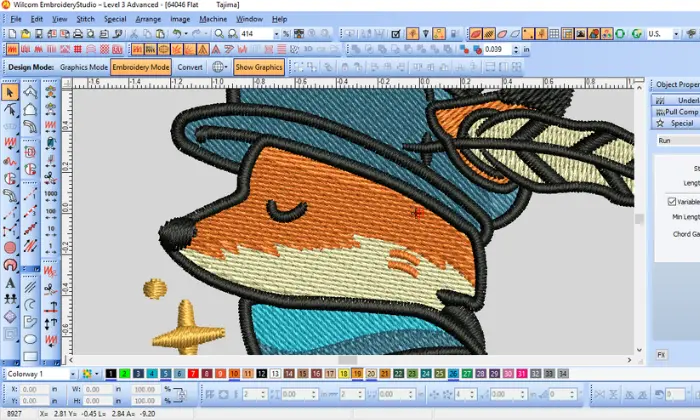This screenshot has height=420, width=700.
Task: Travel by 10 stitches icon
Action: point(50,231)
